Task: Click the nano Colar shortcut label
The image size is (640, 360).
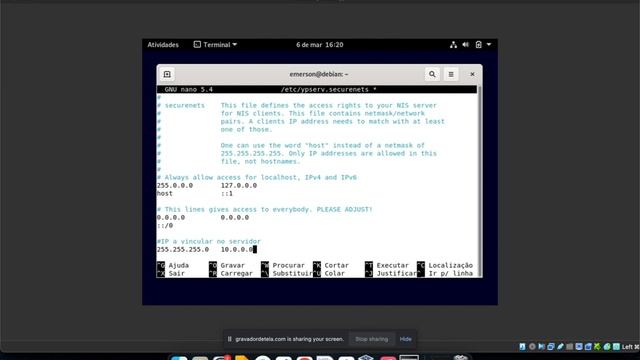Action: (x=334, y=273)
